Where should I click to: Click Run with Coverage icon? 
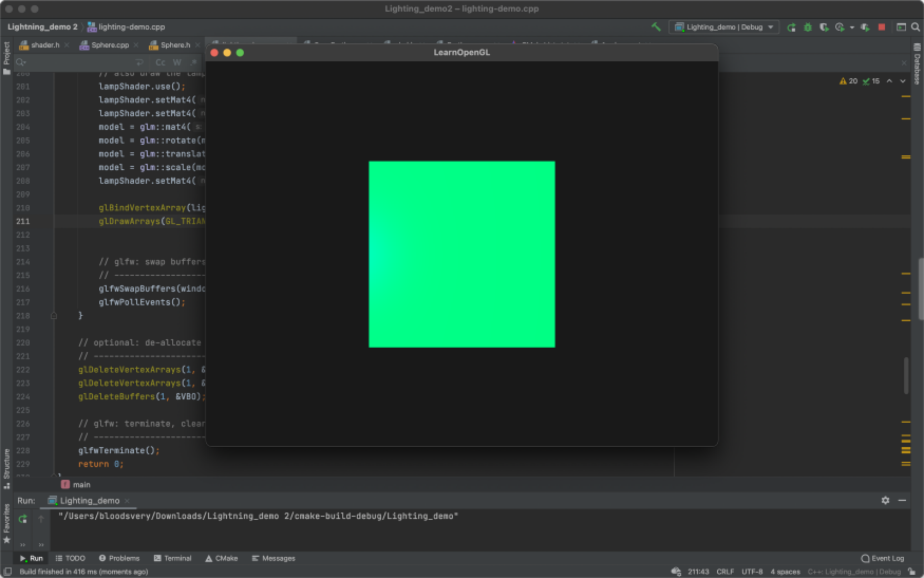pyautogui.click(x=824, y=27)
